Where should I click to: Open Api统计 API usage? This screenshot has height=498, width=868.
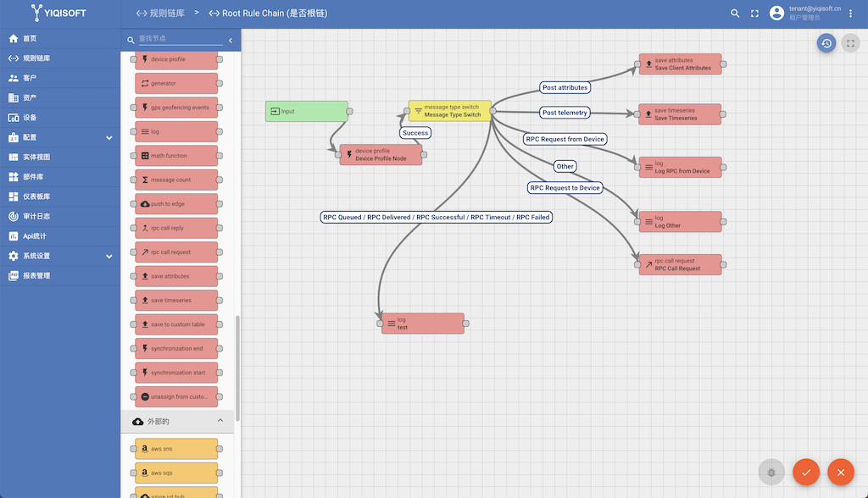[x=60, y=236]
